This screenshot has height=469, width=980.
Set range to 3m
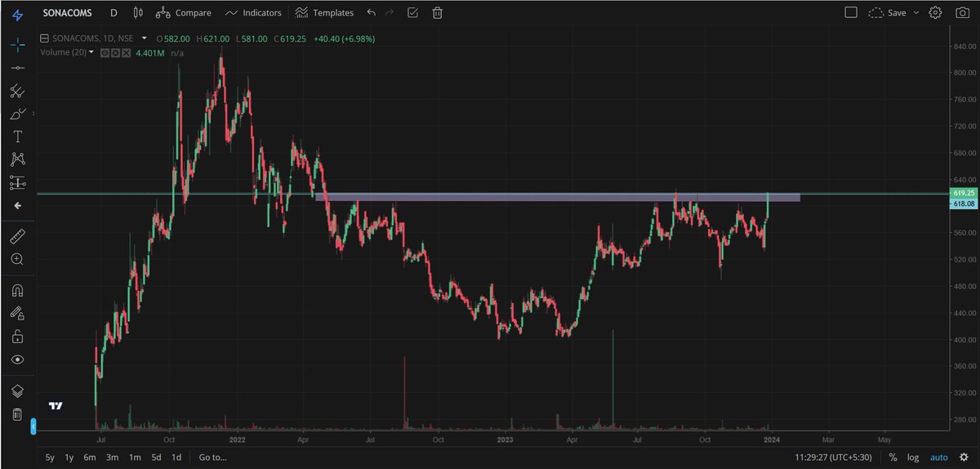(113, 458)
